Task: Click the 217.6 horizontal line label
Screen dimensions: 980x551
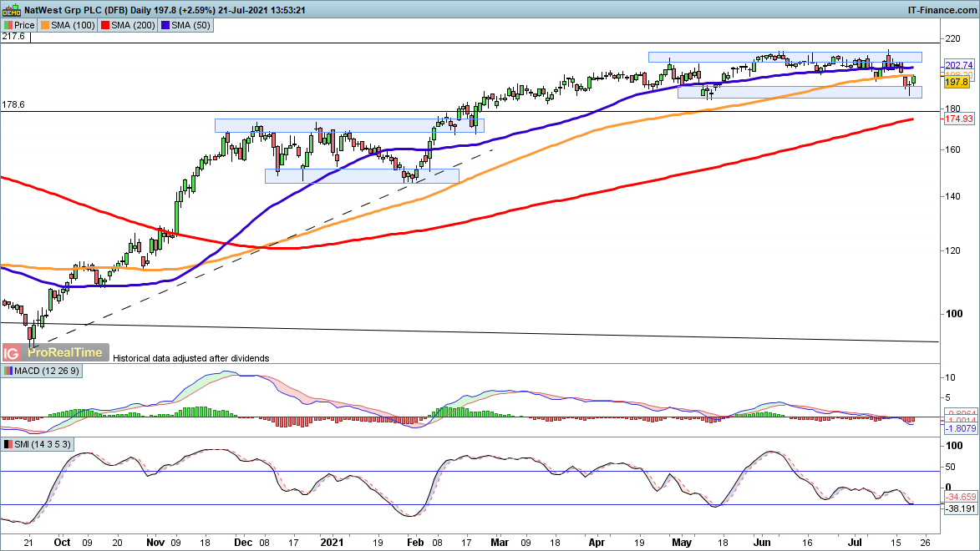Action: [x=13, y=36]
